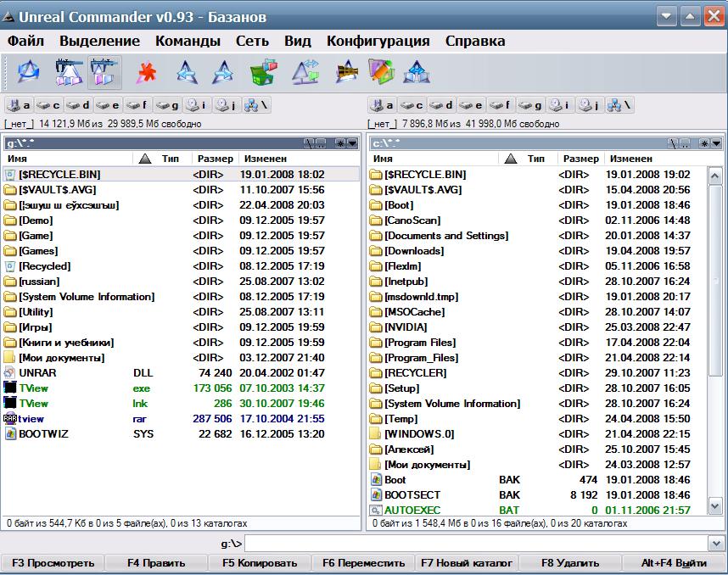Go to parent folder in right panel
Image resolution: width=728 pixels, height=575 pixels.
(x=685, y=143)
